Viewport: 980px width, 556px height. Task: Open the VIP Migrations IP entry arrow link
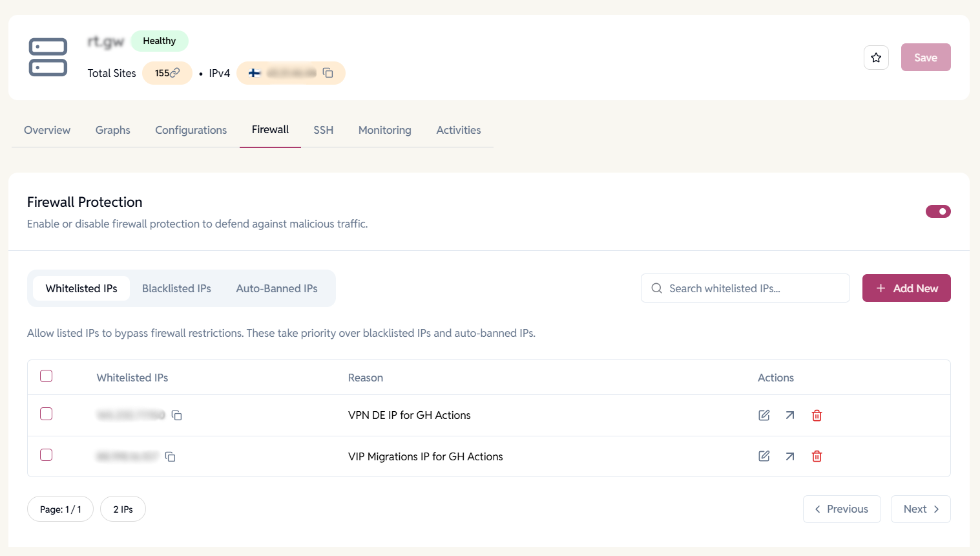click(790, 456)
